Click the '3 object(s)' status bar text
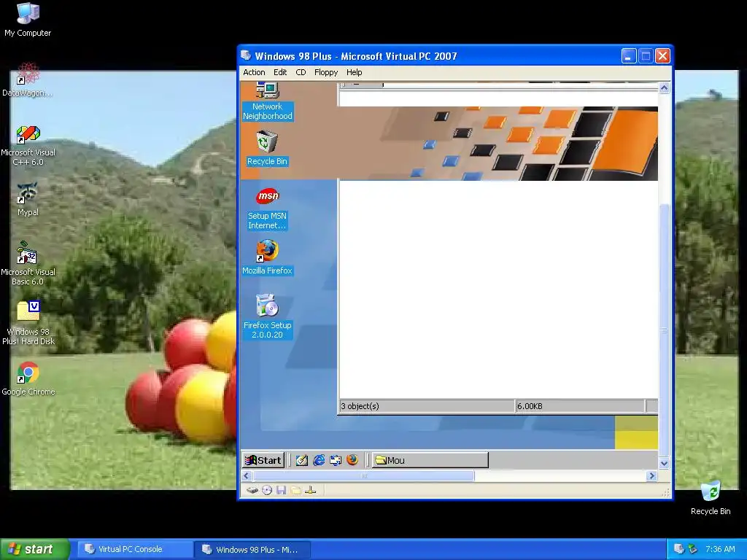This screenshot has width=747, height=560. click(360, 406)
